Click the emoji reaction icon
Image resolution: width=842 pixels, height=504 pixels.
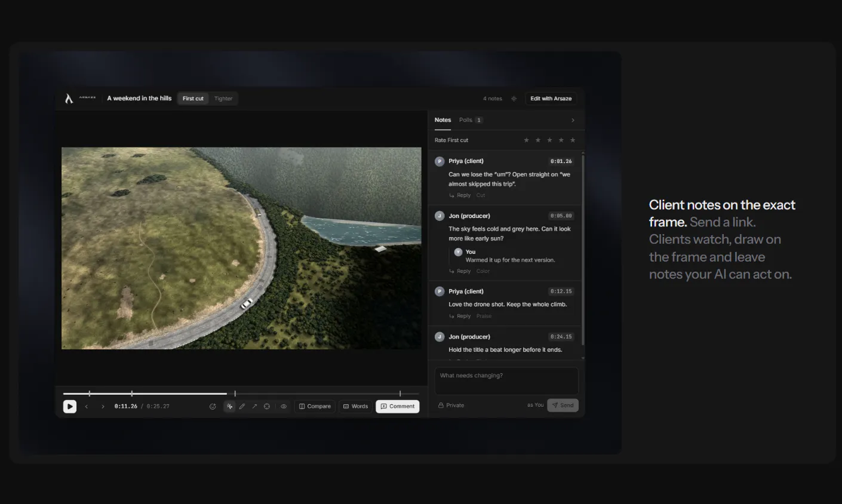pyautogui.click(x=213, y=406)
